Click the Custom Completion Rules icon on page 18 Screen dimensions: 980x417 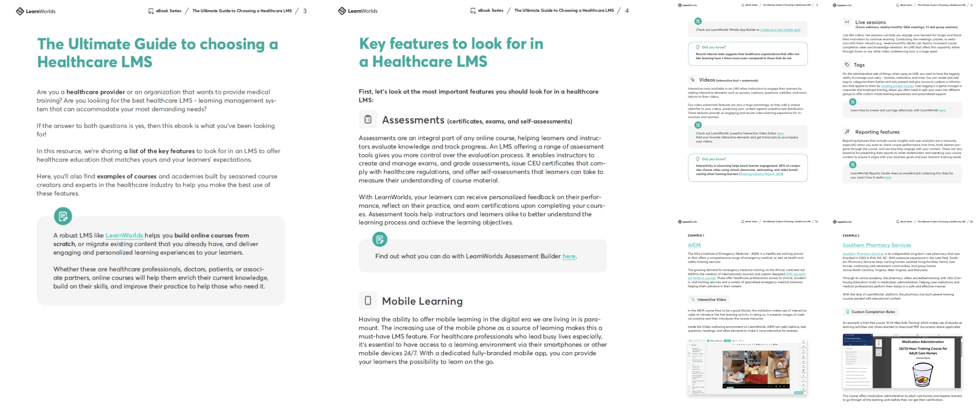click(x=848, y=312)
